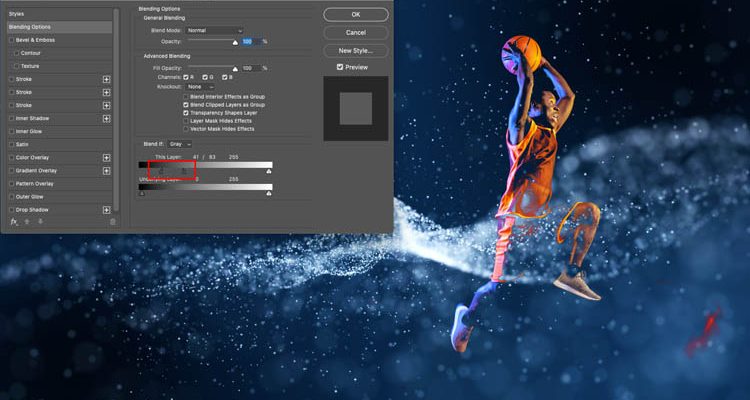The height and width of the screenshot is (400, 750).
Task: Enable the Outer Glow checkbox
Action: [11, 197]
